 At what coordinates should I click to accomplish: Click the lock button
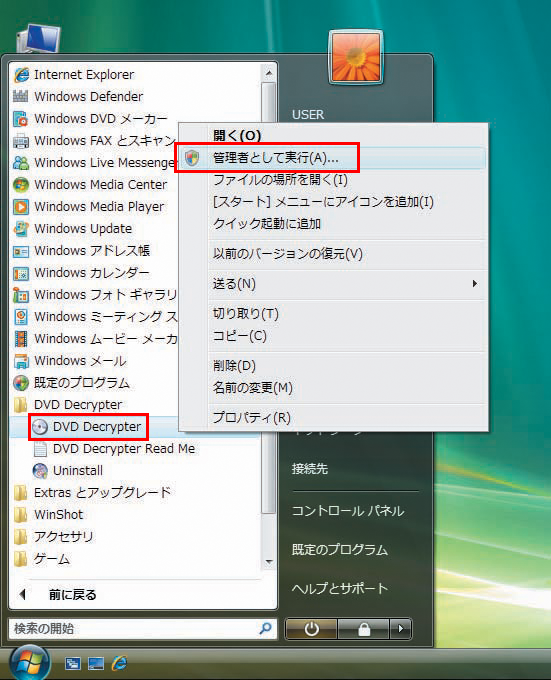point(363,628)
